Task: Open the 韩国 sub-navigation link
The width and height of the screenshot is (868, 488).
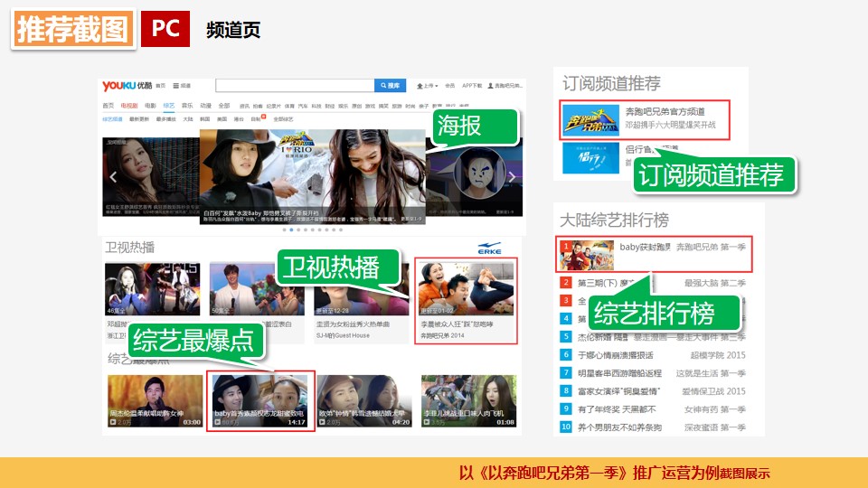Action: (x=205, y=119)
